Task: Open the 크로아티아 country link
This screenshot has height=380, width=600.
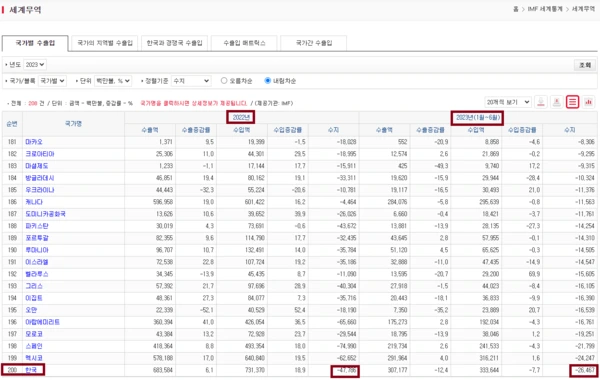Action: [40, 154]
